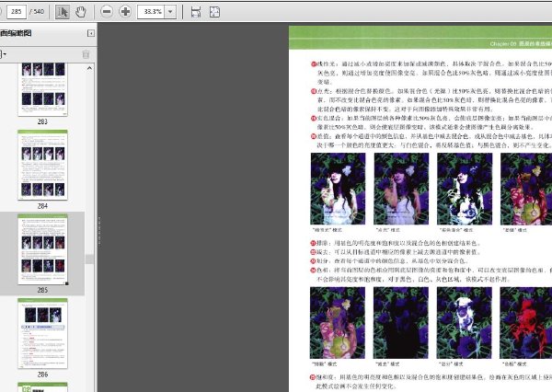Click the first sample image in top row
552x392 pixels.
coord(338,189)
